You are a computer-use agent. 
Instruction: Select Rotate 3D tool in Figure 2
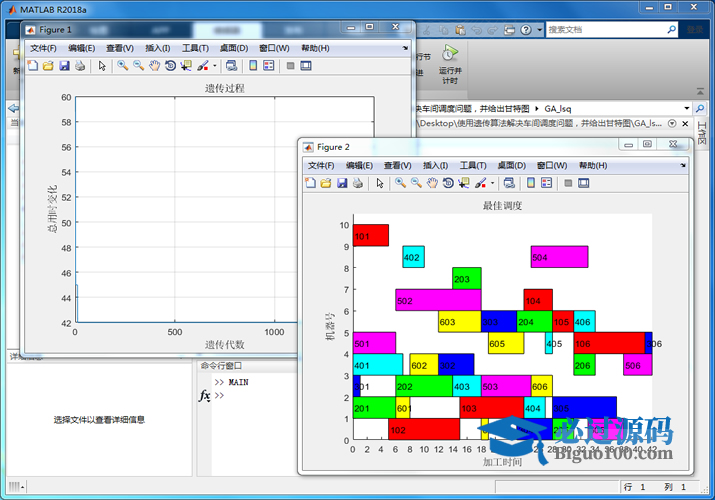[448, 183]
